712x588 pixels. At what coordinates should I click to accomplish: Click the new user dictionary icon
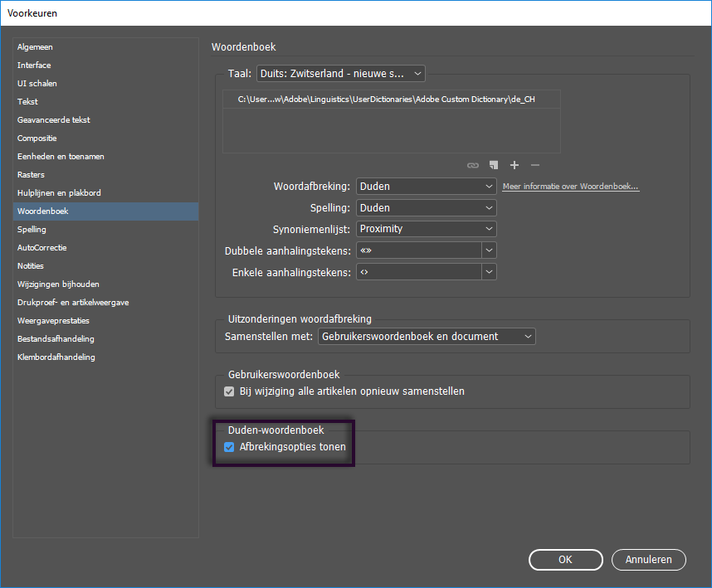point(494,165)
